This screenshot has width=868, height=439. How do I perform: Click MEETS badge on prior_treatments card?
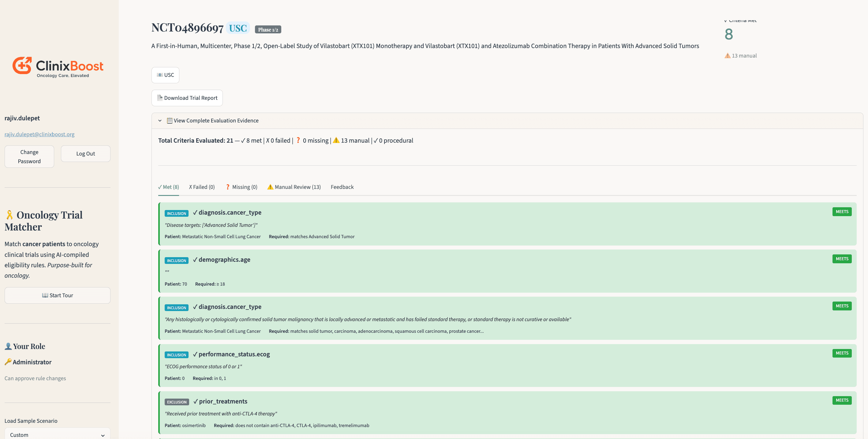842,400
